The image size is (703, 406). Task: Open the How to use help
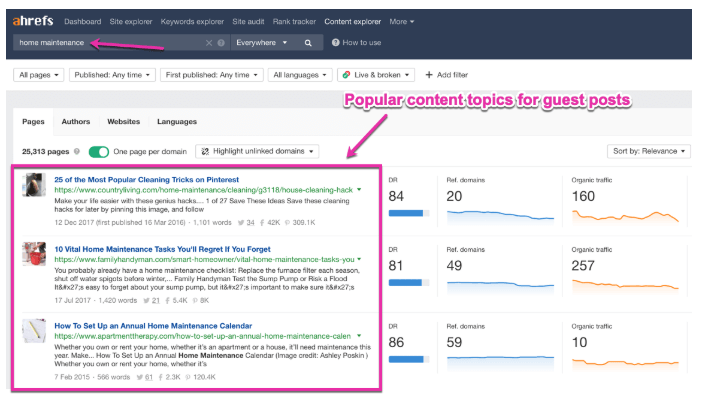[x=356, y=43]
